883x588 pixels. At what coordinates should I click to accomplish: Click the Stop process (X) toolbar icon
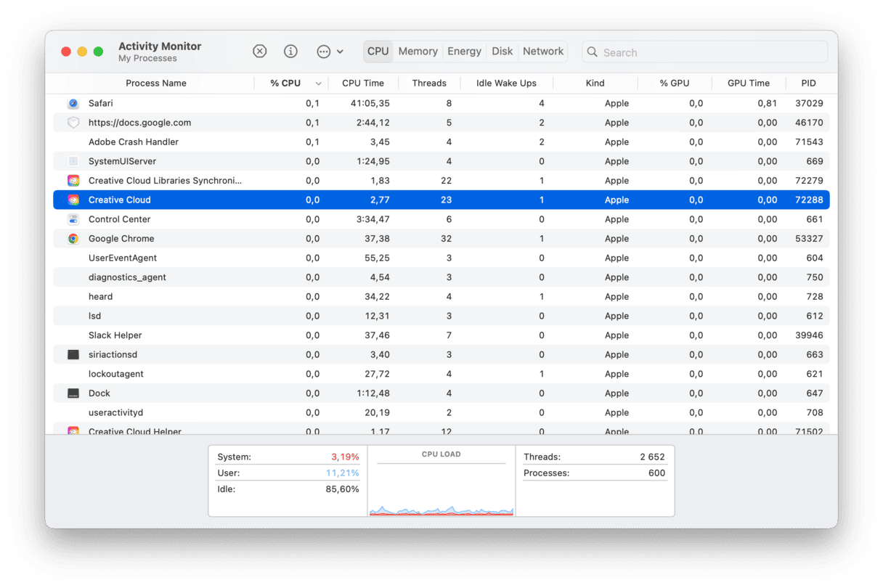[x=259, y=52]
